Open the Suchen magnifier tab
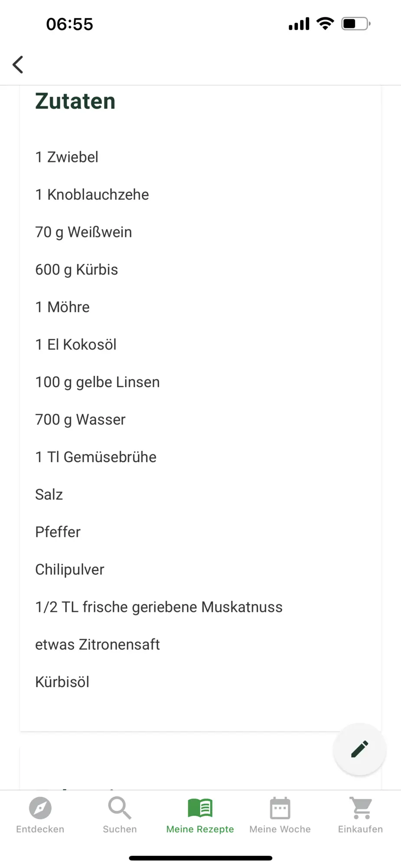The width and height of the screenshot is (401, 868). [x=120, y=808]
